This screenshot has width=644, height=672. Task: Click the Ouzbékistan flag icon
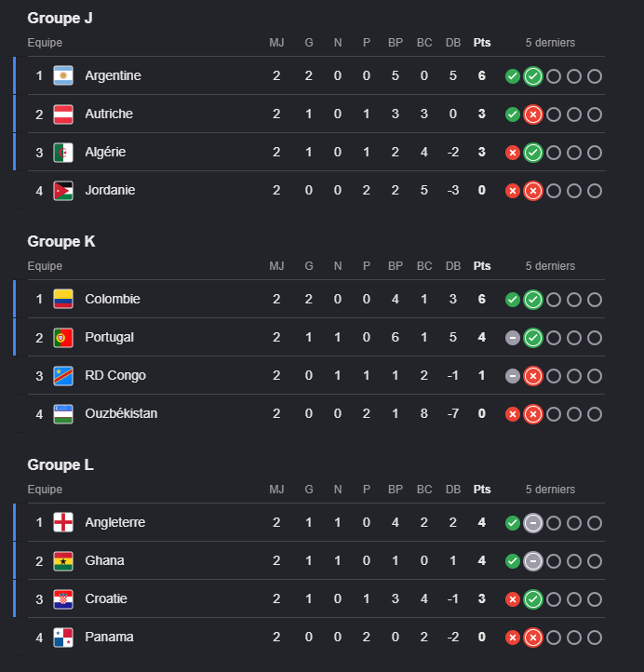(63, 414)
